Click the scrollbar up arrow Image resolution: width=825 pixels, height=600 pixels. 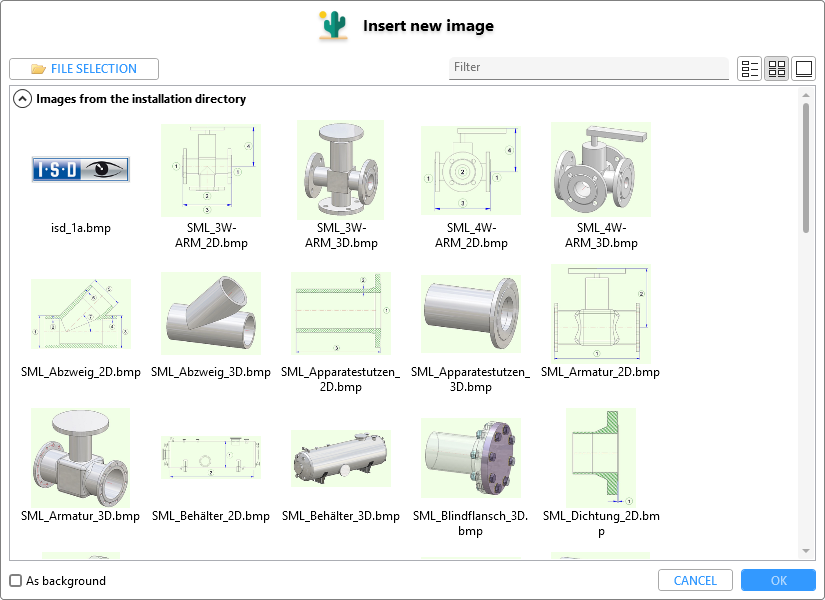[x=806, y=95]
